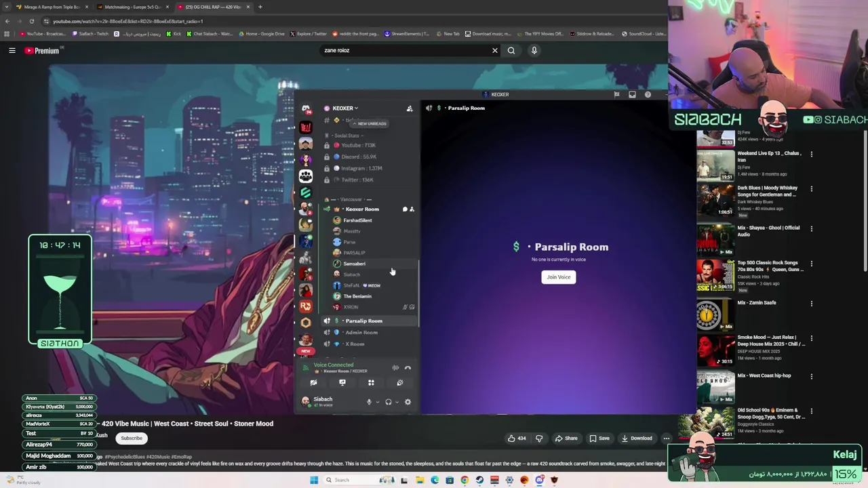Image resolution: width=868 pixels, height=488 pixels.
Task: Save the video to playlist
Action: [599, 439]
